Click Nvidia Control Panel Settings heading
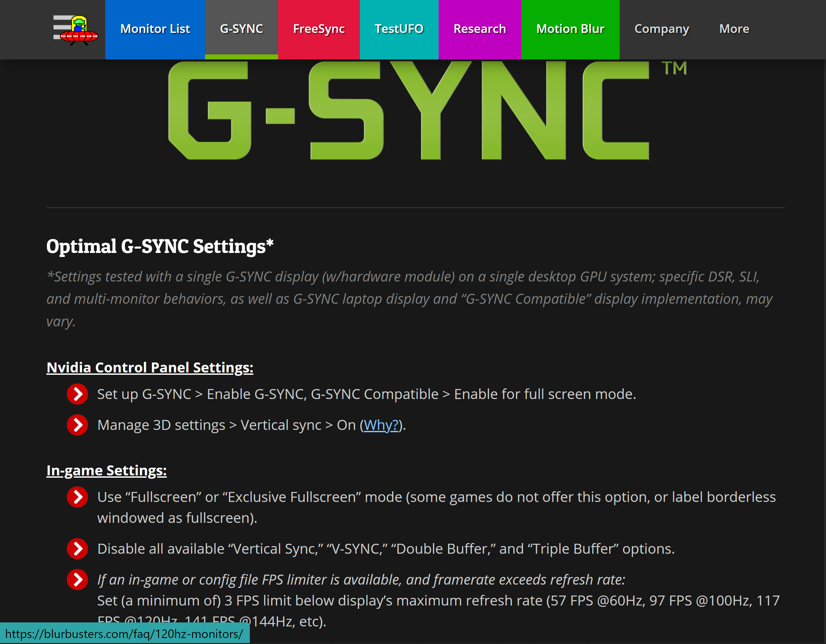 [x=150, y=367]
